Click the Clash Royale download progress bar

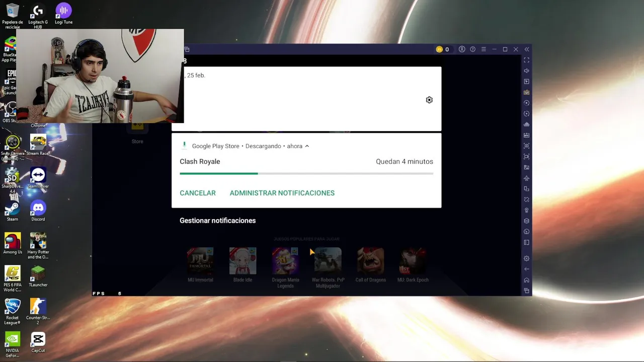[306, 173]
